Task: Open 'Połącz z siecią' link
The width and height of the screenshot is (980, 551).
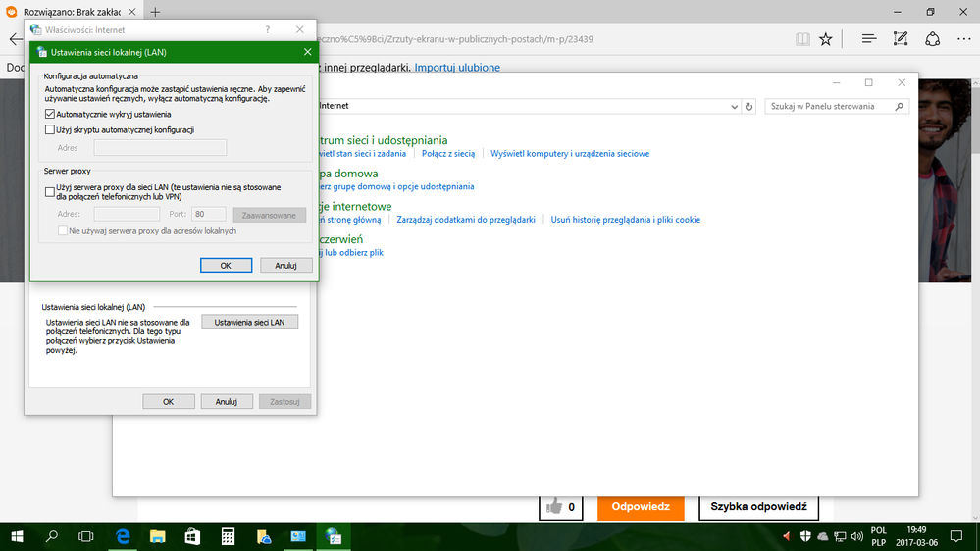Action: coord(448,154)
